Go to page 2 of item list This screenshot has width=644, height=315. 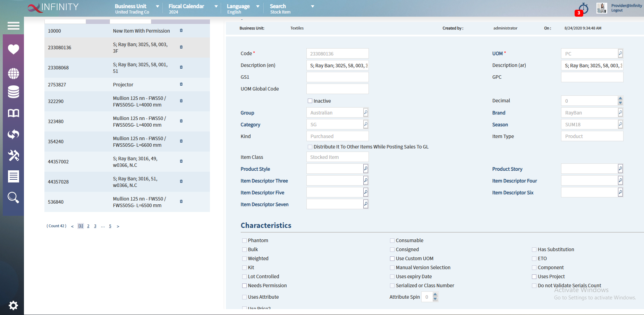point(88,226)
